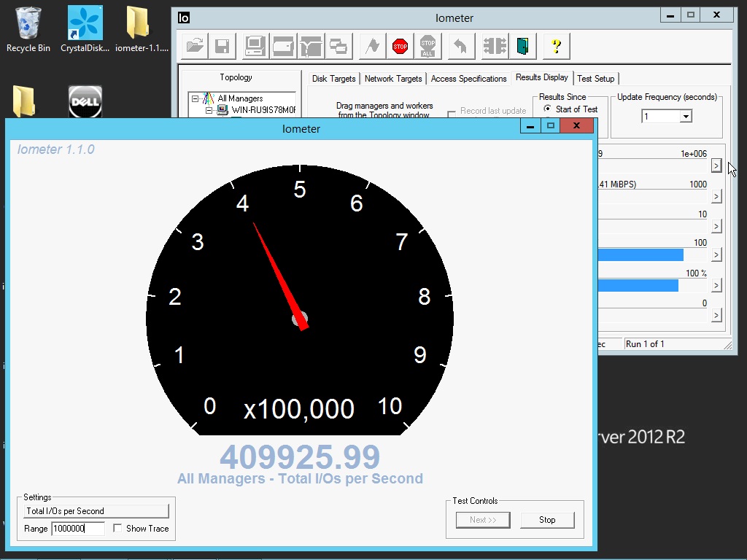Open Update Frequency seconds dropdown
Image resolution: width=747 pixels, height=560 pixels.
[686, 116]
